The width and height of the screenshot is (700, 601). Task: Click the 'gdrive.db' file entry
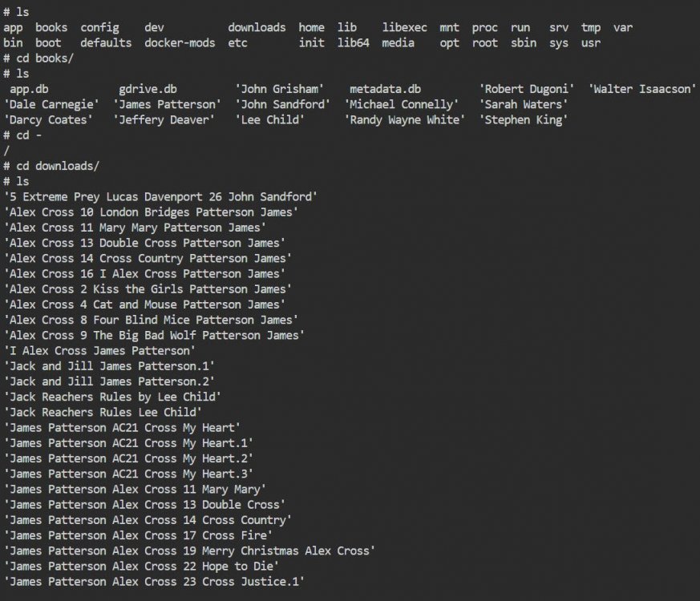coord(148,89)
